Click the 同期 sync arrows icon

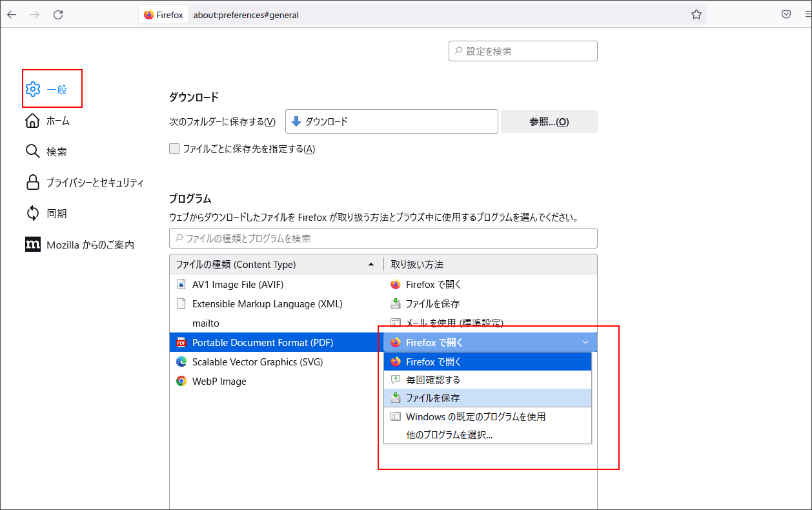click(x=32, y=213)
